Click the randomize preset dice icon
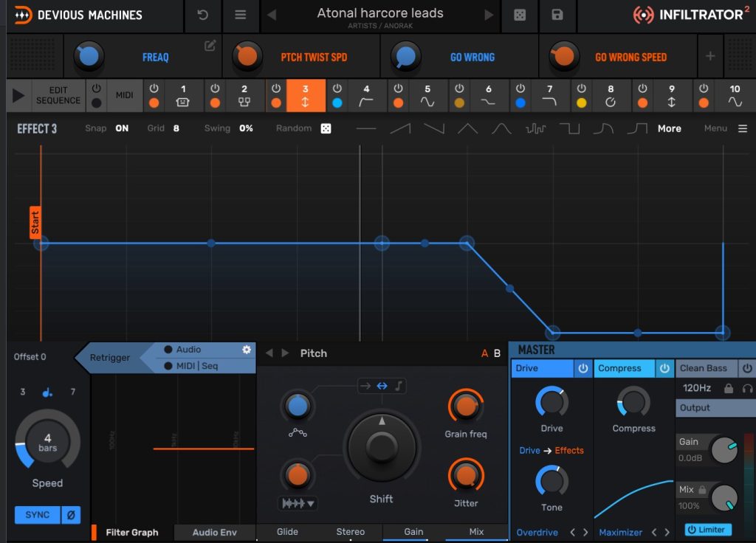 [x=520, y=15]
